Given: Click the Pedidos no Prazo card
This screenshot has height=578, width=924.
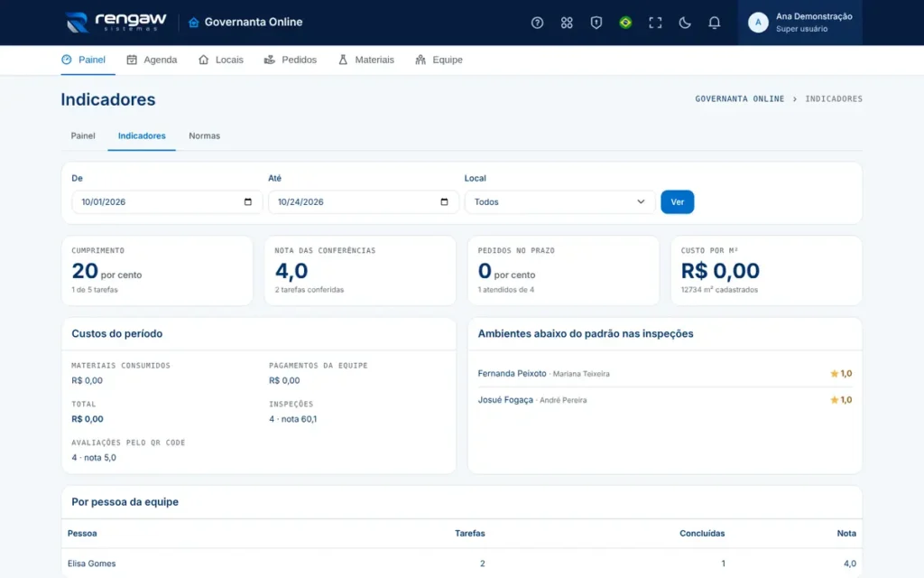Looking at the screenshot, I should coord(563,271).
